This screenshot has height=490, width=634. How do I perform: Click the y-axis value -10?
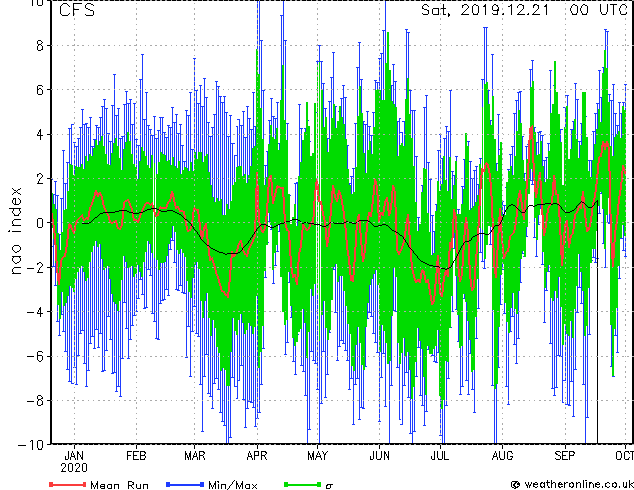point(30,445)
